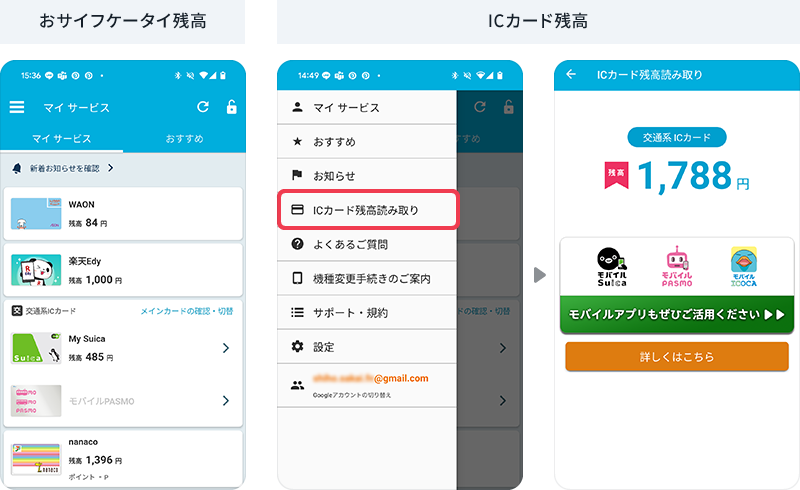Select 機種変更手続きのご案内 in the drawer

pos(367,279)
